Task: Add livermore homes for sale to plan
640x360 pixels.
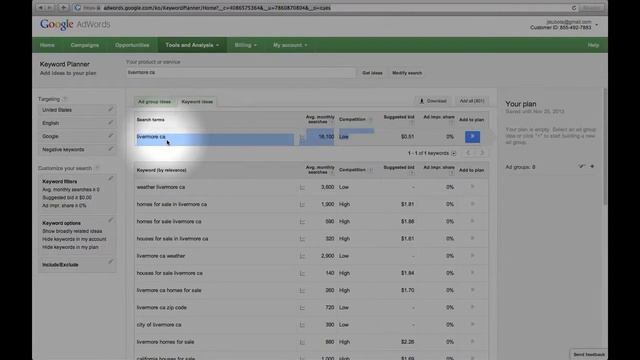Action: [472, 341]
